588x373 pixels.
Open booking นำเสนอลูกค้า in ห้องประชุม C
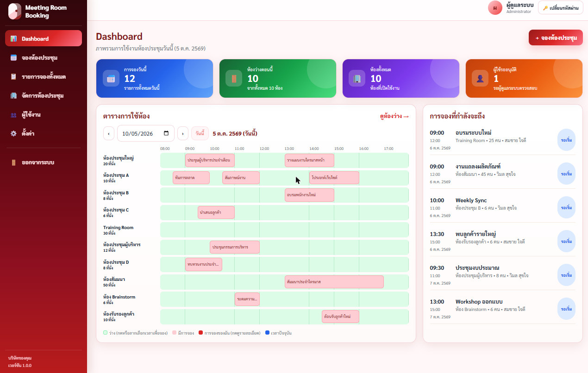pyautogui.click(x=216, y=212)
